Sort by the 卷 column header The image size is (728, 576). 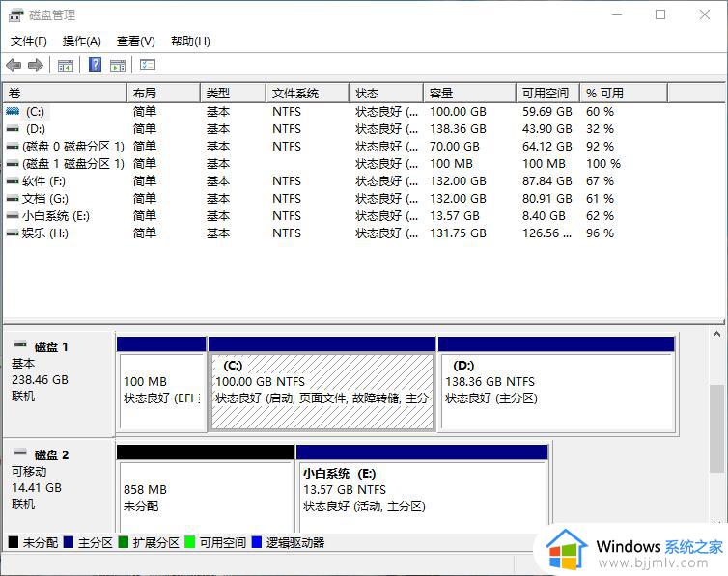click(65, 94)
